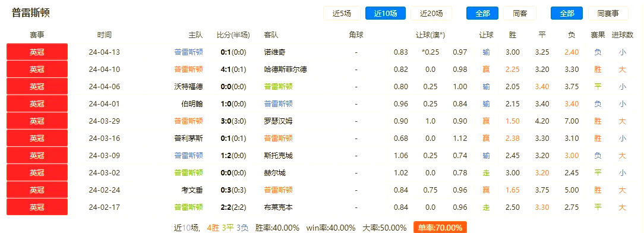
Task: Click handicap value *0.25
Action: point(430,52)
